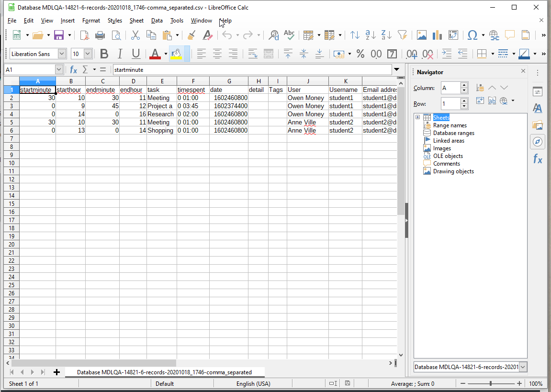Apply Bold formatting

point(104,54)
